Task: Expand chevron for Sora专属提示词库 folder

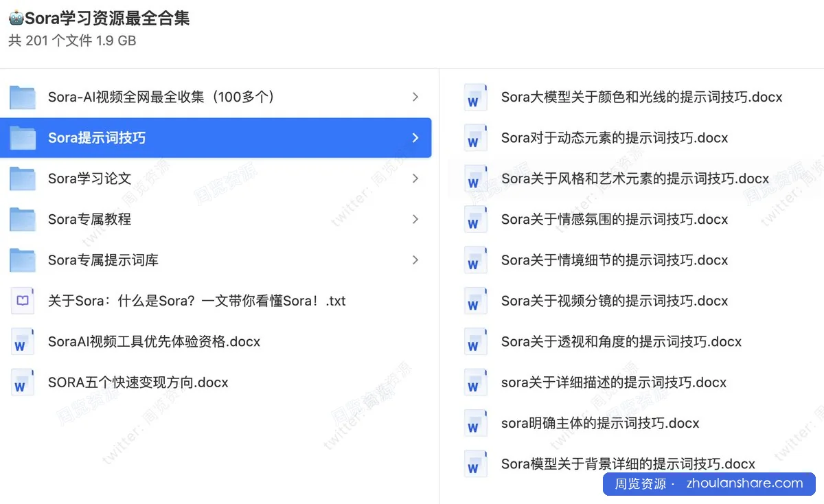Action: point(415,260)
